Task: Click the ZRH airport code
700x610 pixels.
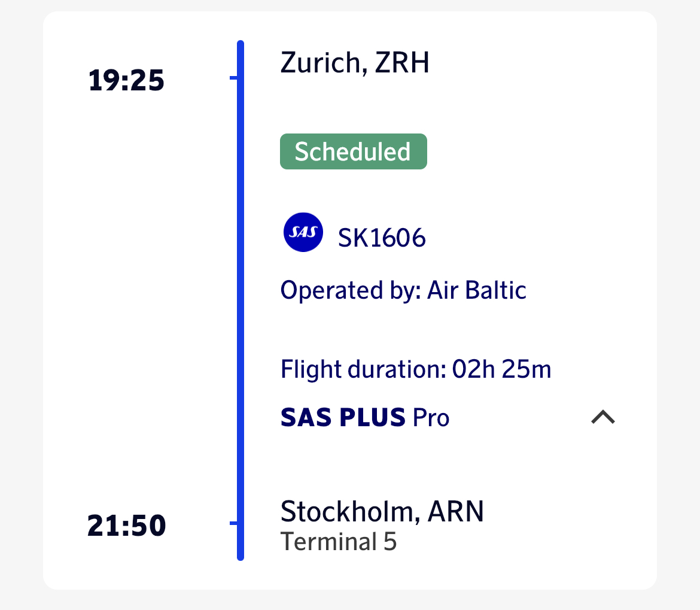Action: coord(402,63)
